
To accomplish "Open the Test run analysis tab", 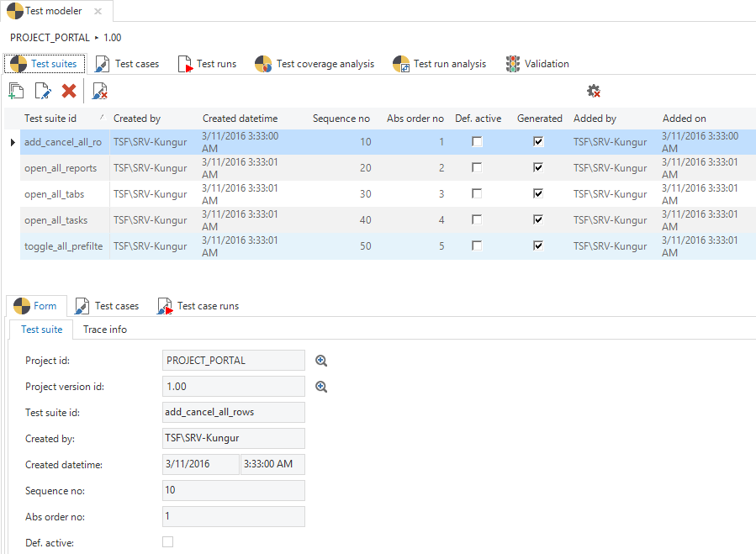I will point(440,64).
